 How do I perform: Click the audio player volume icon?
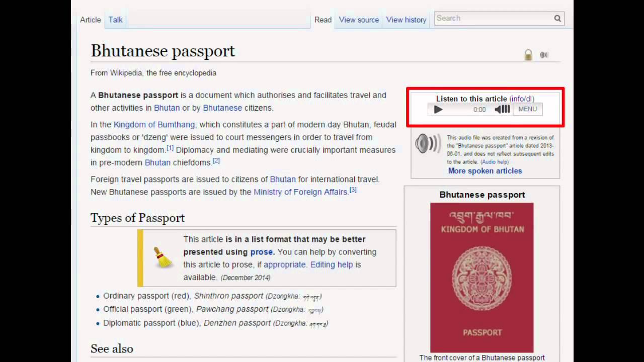click(502, 109)
